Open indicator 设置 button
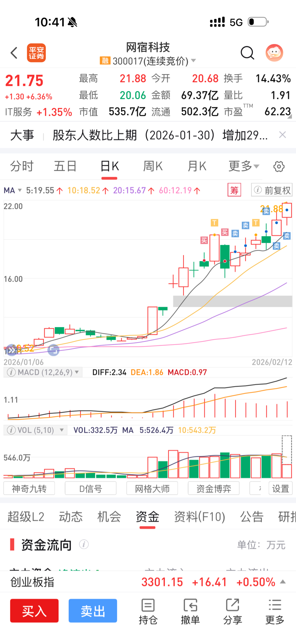Image resolution: width=296 pixels, height=644 pixels. pos(281,488)
